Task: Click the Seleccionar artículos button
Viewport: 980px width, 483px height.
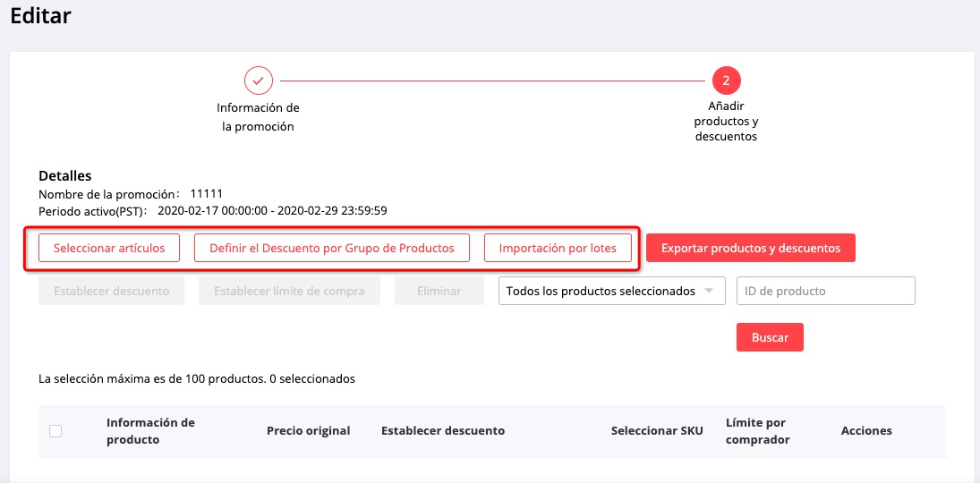Action: [109, 248]
